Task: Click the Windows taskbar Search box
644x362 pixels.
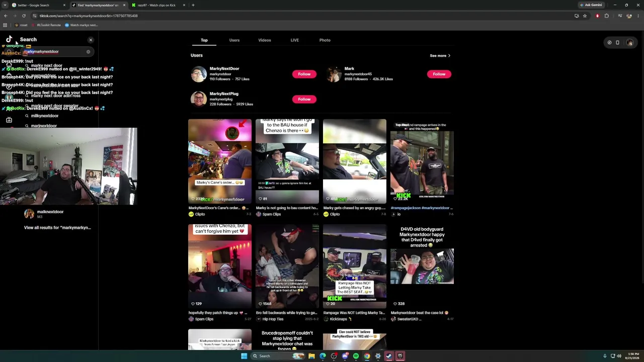Action: (x=278, y=356)
